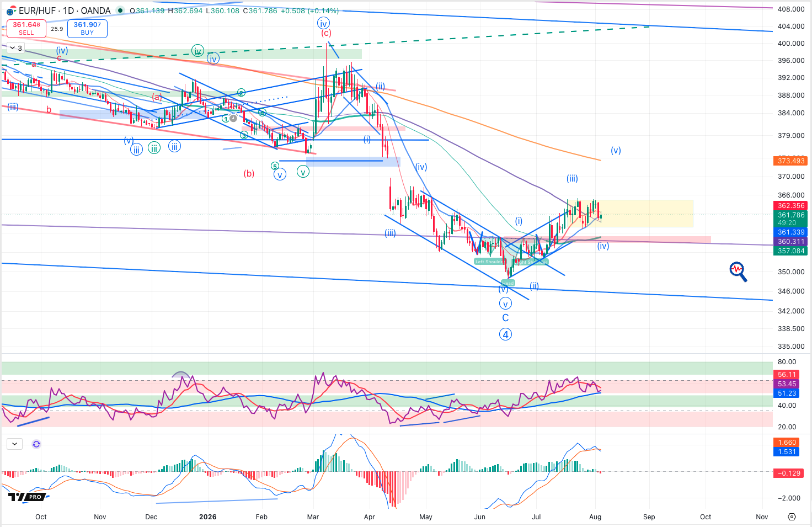
Task: Click the TradingView PRO logo
Action: (25, 497)
